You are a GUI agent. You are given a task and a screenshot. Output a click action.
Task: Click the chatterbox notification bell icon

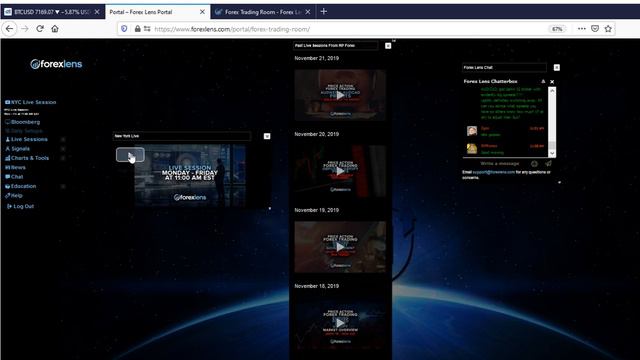pos(543,81)
